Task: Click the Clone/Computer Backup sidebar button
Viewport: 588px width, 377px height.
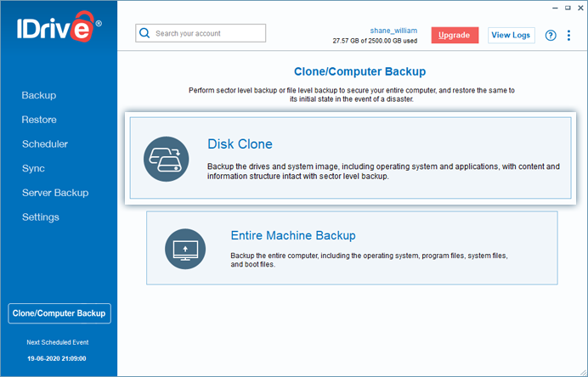Action: [x=59, y=313]
